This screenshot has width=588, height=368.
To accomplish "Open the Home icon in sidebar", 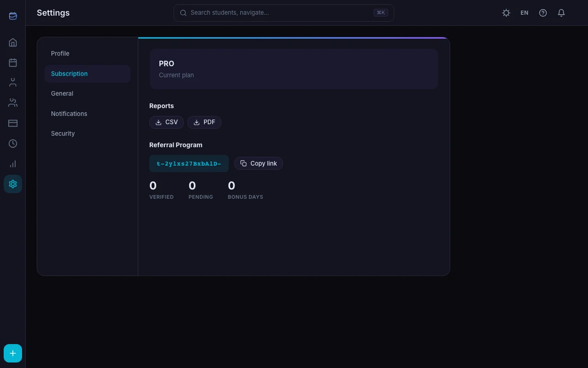I will [x=13, y=42].
